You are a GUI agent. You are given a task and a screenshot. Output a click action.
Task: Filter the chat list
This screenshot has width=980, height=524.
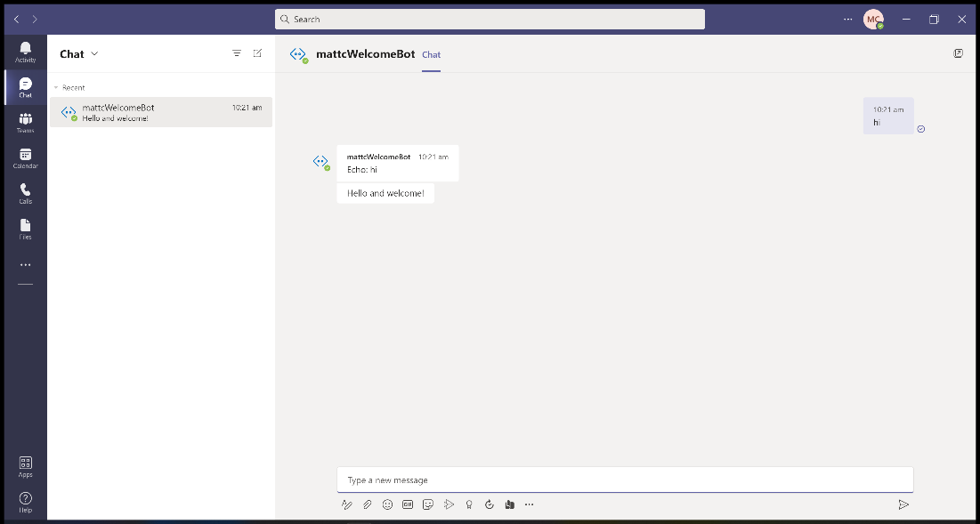[x=237, y=53]
